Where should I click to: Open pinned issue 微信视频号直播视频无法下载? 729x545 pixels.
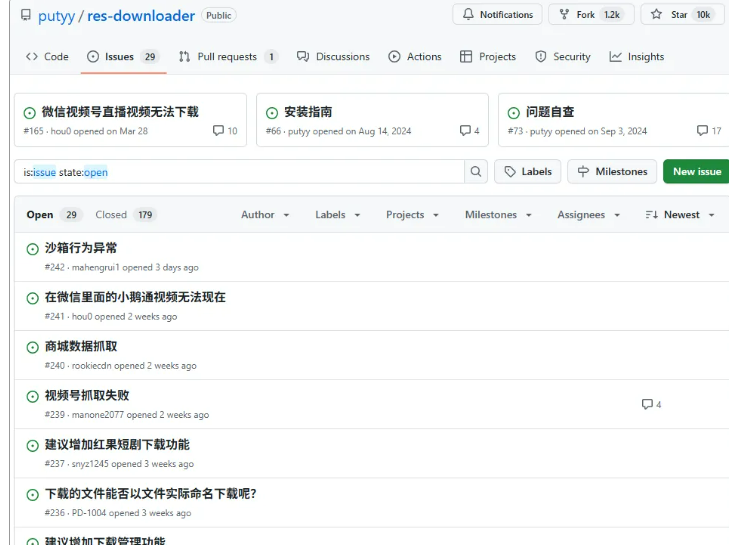coord(120,112)
